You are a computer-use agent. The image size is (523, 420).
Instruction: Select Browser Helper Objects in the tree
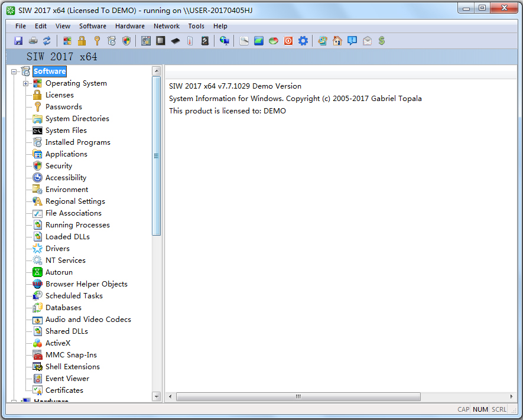pyautogui.click(x=86, y=284)
